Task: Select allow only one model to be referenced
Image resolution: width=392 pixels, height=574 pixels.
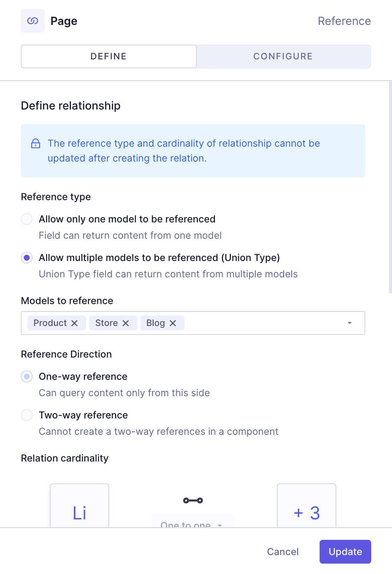Action: pyautogui.click(x=26, y=219)
